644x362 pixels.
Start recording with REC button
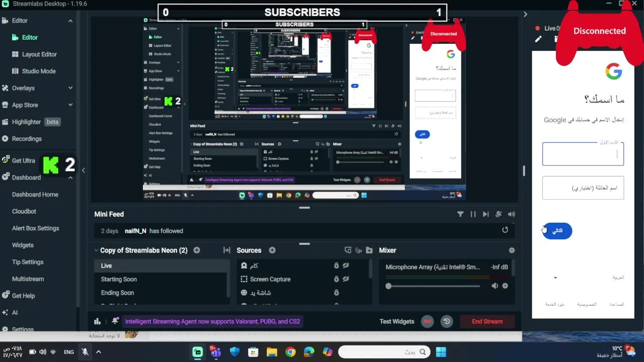click(x=427, y=321)
